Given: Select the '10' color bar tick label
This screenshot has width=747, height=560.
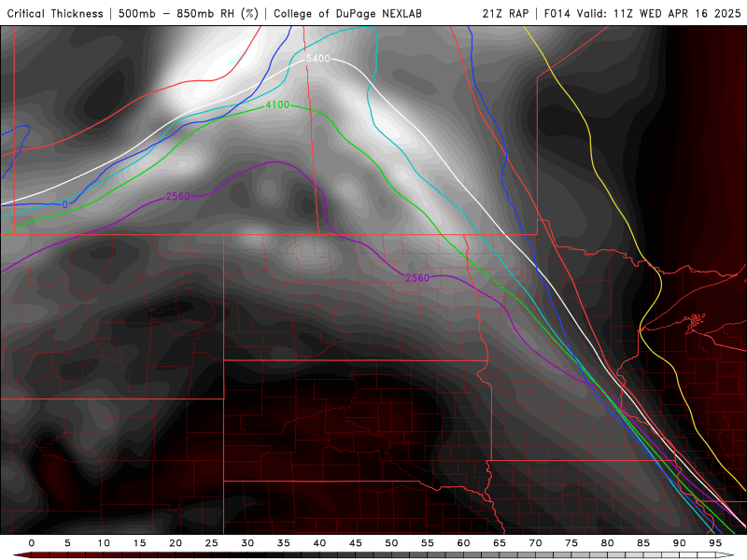Looking at the screenshot, I should 104,543.
